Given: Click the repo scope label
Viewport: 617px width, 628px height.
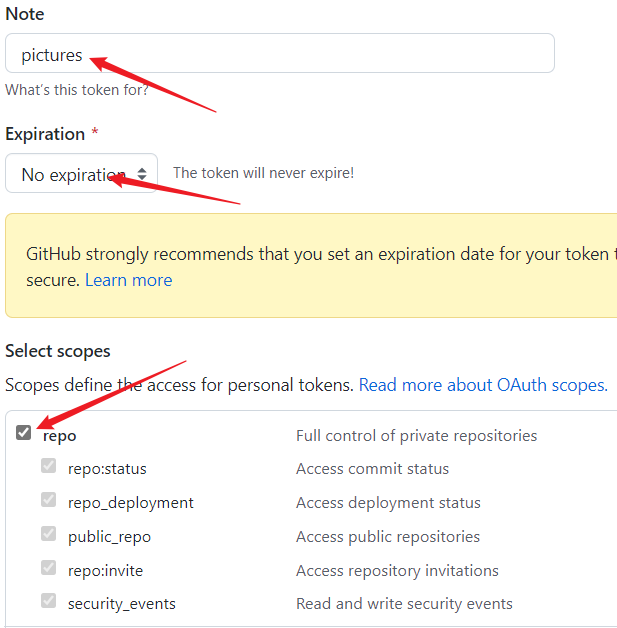Looking at the screenshot, I should pos(60,436).
